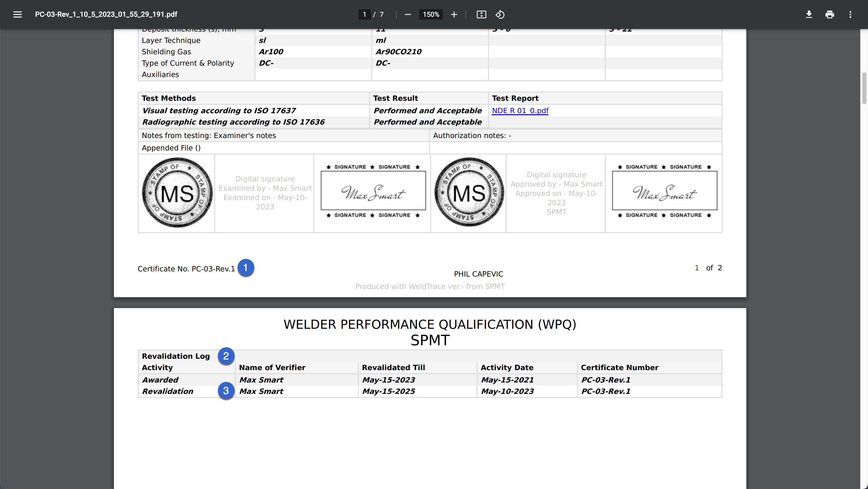This screenshot has width=868, height=489.
Task: Click the examiner Max Smart signature box
Action: point(373,190)
